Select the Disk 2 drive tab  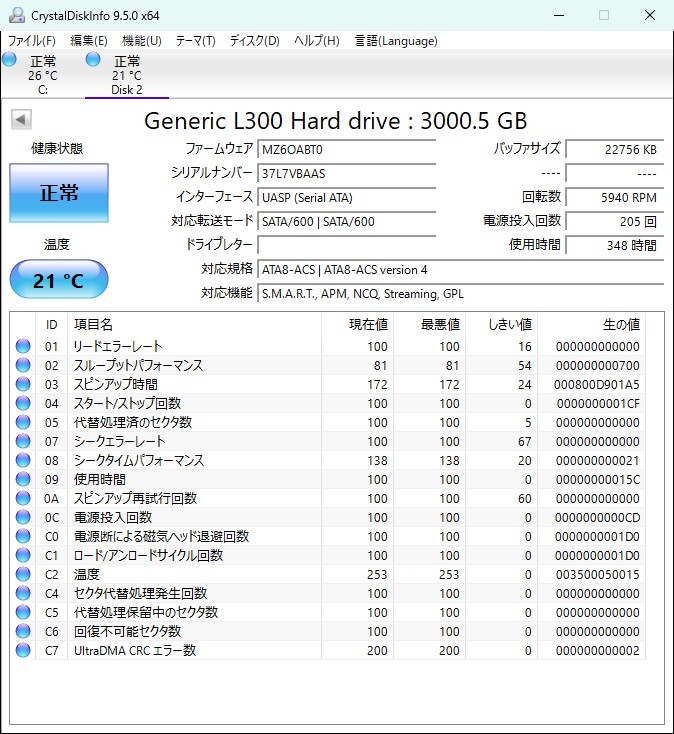click(x=127, y=75)
